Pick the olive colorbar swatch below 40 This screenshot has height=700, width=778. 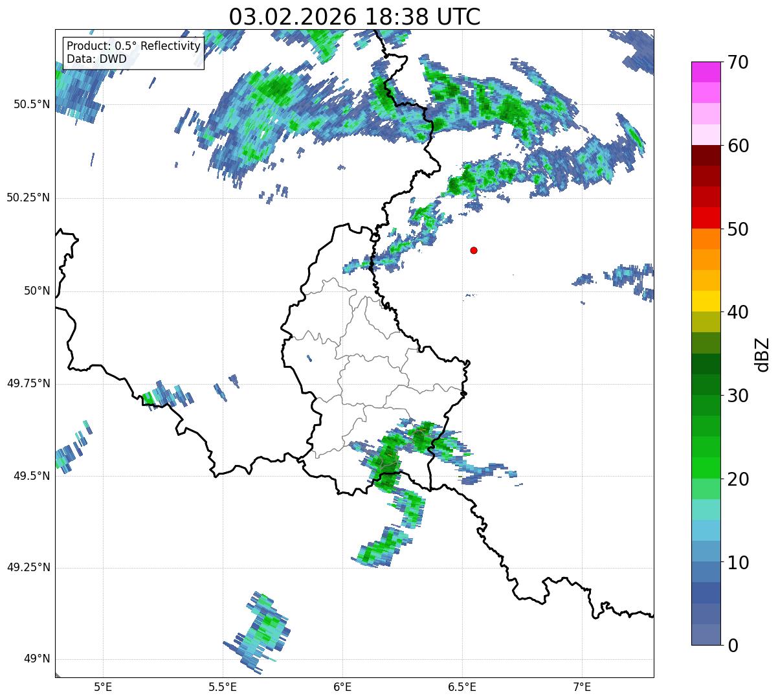pos(706,322)
